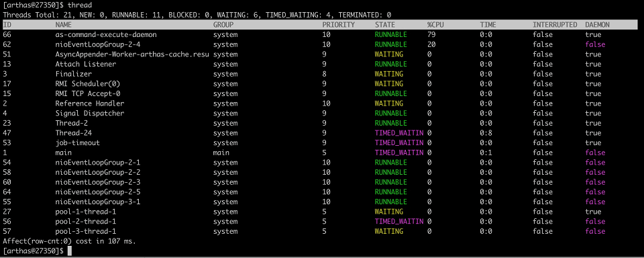Click the Threads Total summary line

pyautogui.click(x=197, y=15)
